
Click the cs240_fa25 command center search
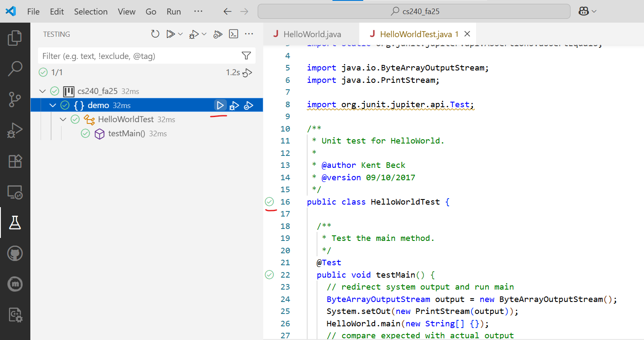click(x=414, y=12)
